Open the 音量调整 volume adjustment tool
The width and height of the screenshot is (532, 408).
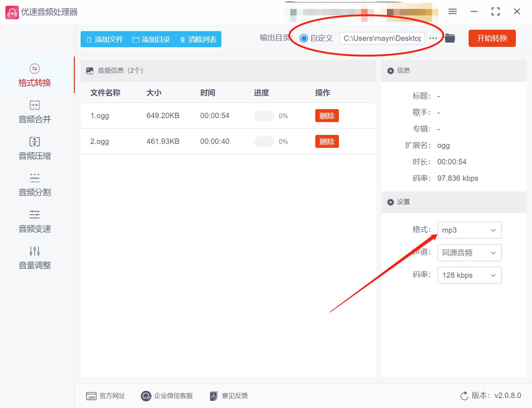click(x=34, y=258)
